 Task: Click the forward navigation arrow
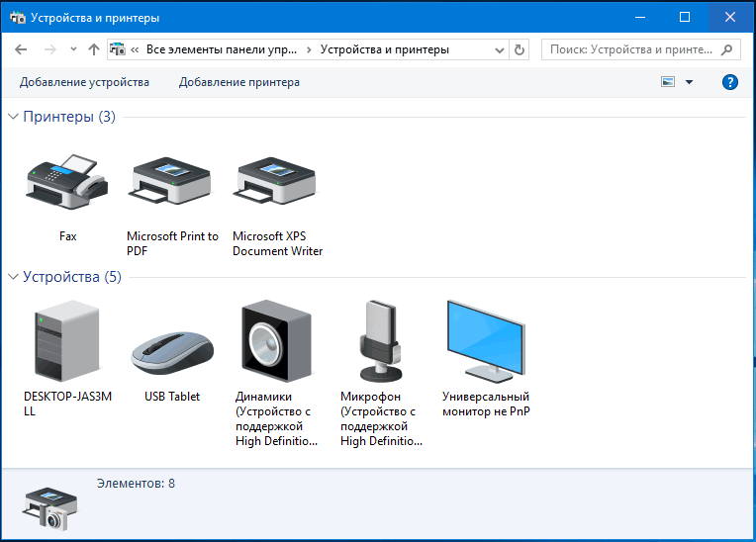click(49, 49)
